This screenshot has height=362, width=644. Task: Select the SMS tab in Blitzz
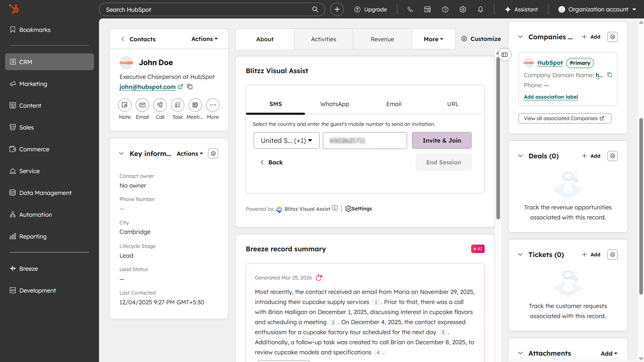tap(276, 104)
